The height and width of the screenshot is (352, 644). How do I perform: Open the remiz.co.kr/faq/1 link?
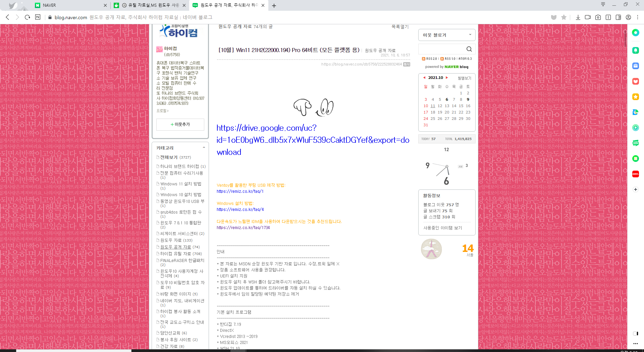tap(240, 191)
